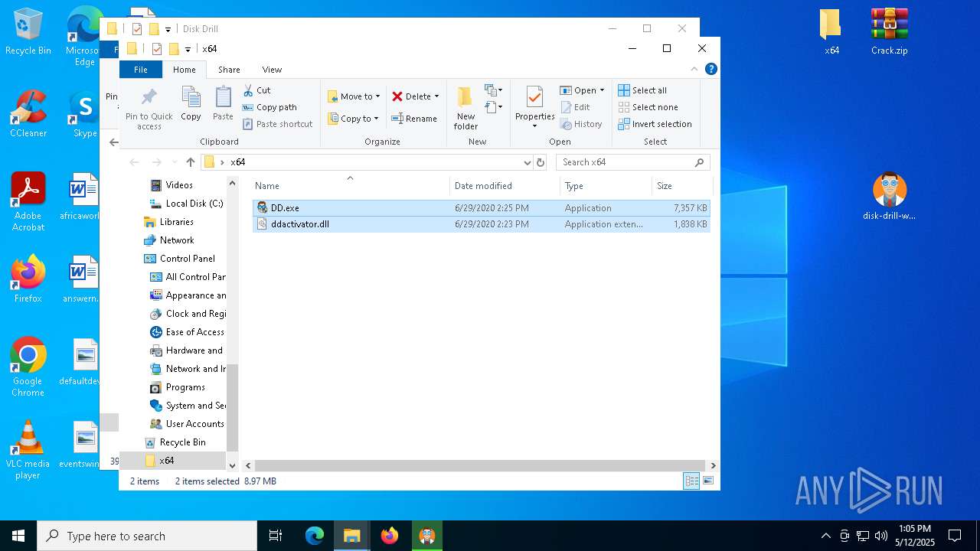Sort by Date modified column
This screenshot has width=980, height=551.
point(505,186)
